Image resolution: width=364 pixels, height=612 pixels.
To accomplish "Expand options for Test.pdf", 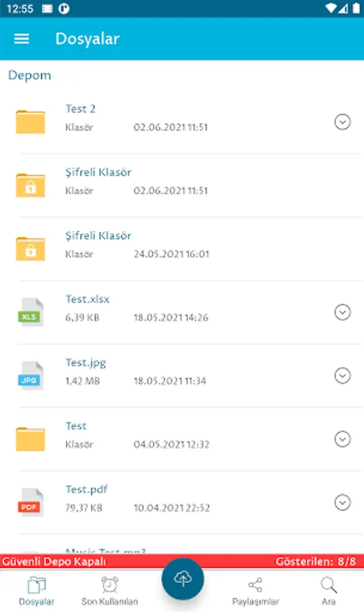I will (x=342, y=503).
